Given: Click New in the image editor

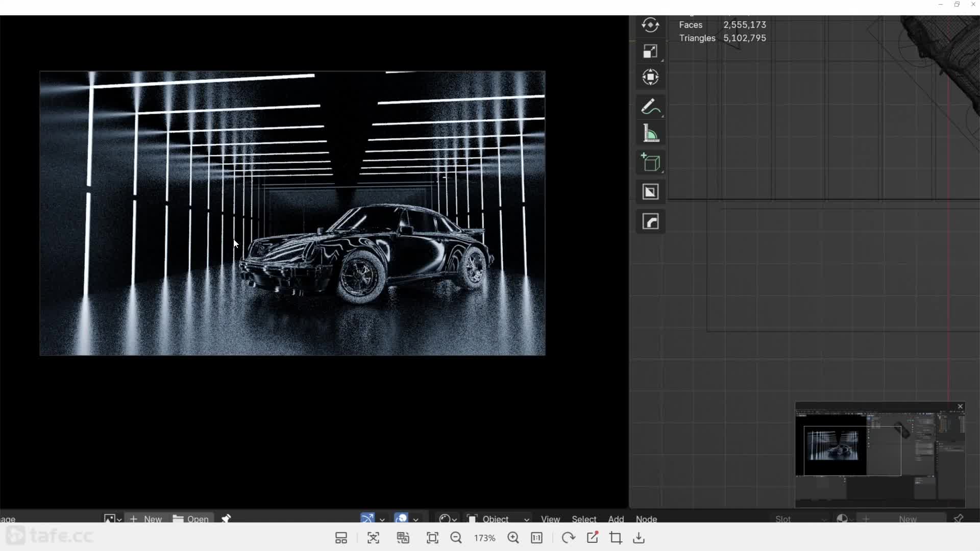Looking at the screenshot, I should point(146,518).
